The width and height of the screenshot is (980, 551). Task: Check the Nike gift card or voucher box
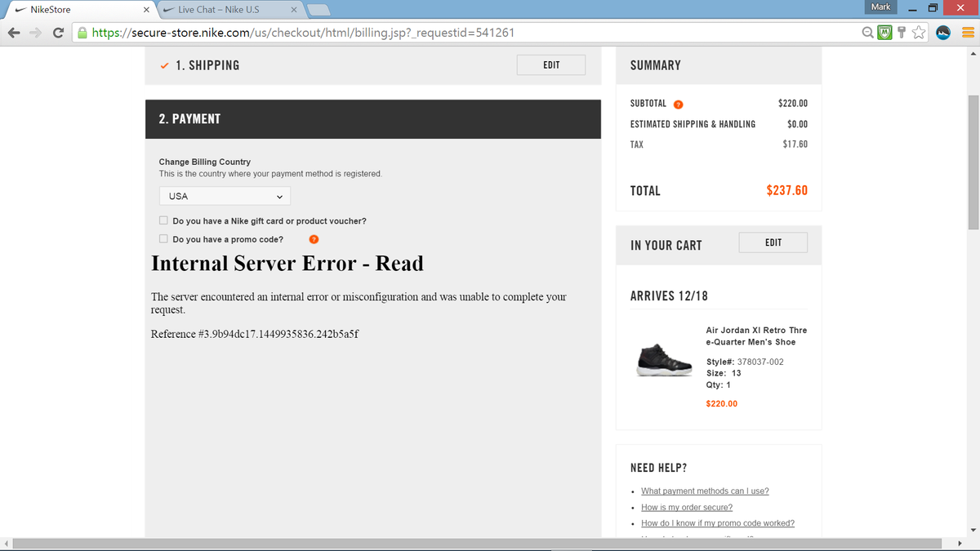(x=163, y=220)
